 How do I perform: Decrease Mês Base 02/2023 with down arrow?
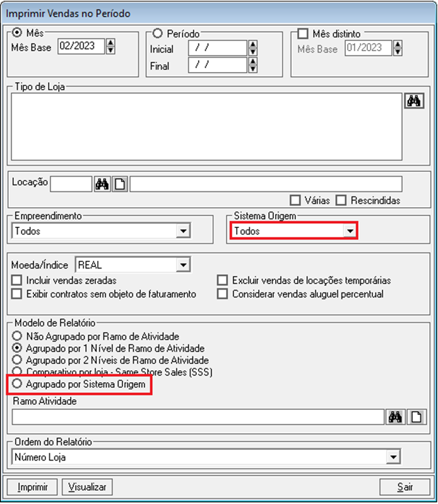[110, 50]
